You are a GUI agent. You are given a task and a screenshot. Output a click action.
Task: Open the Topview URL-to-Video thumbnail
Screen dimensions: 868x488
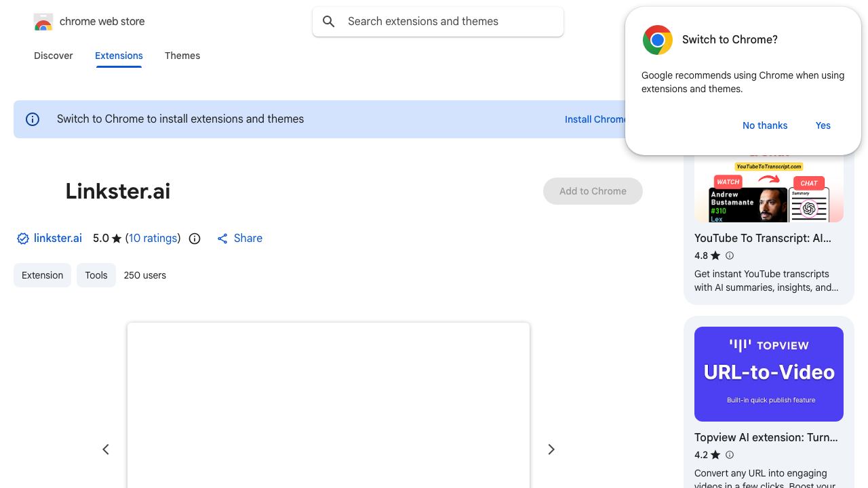[x=769, y=374]
